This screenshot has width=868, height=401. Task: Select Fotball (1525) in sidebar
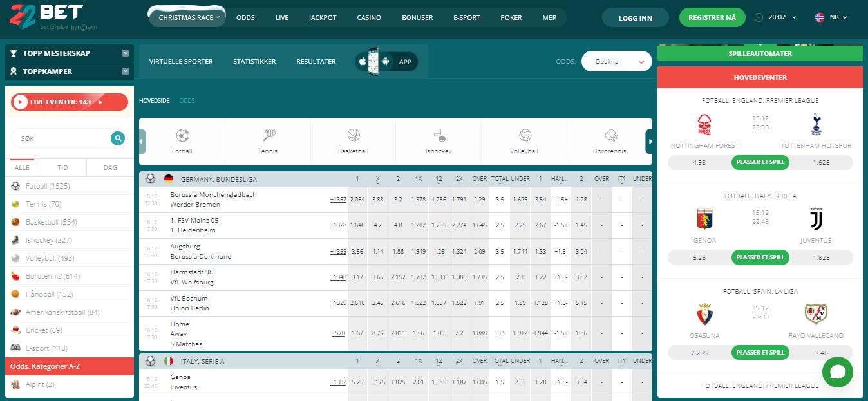point(70,186)
